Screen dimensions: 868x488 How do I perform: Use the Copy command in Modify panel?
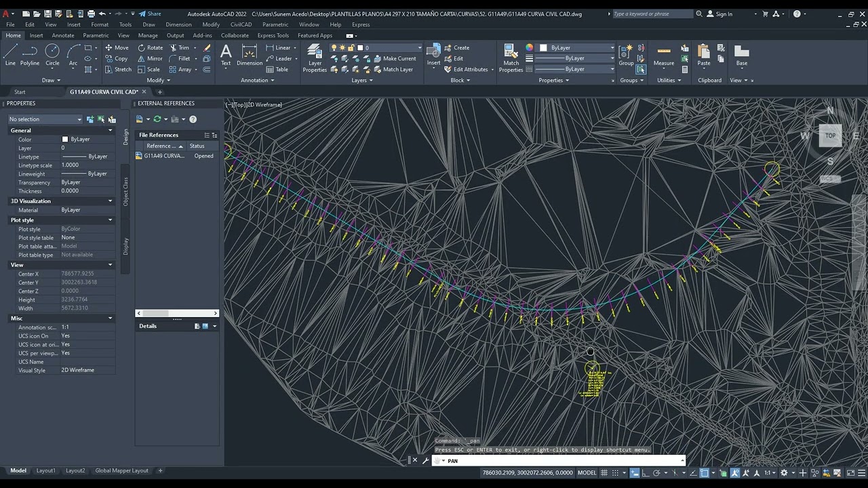[117, 58]
